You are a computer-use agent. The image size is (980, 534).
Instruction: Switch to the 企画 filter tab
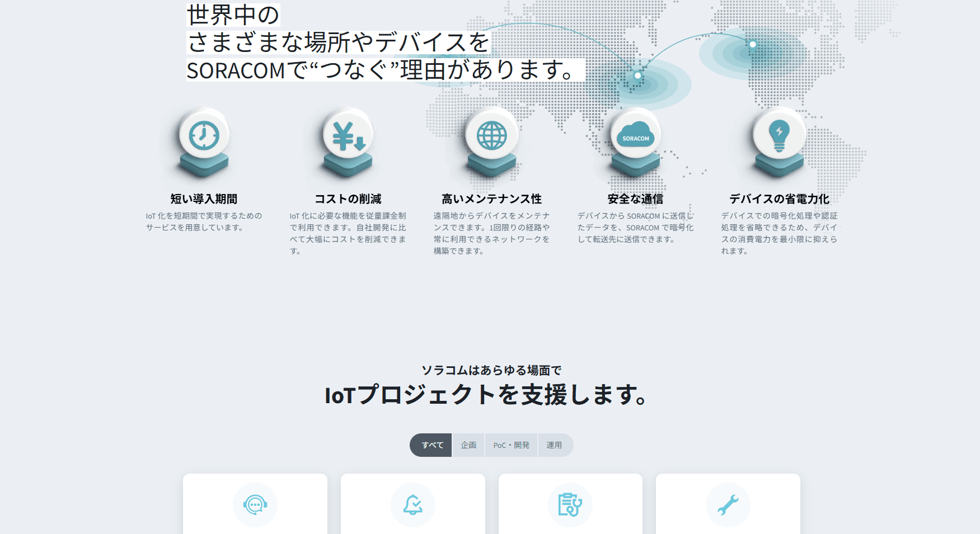coord(468,445)
